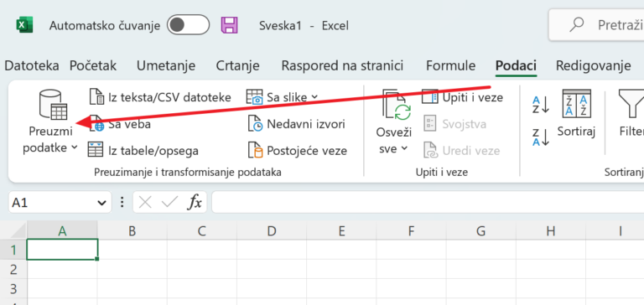The image size is (644, 305).
Task: Open the Sortiraj dialog
Action: point(576,114)
